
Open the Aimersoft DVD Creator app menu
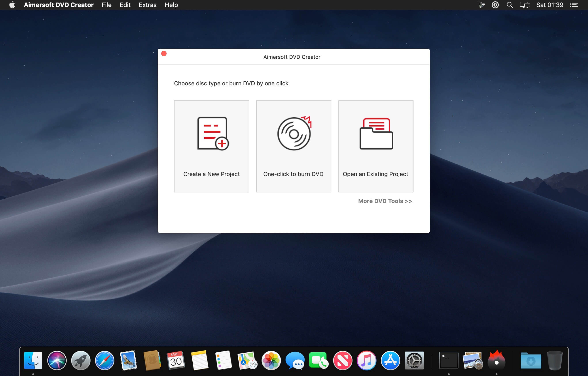[x=59, y=5]
